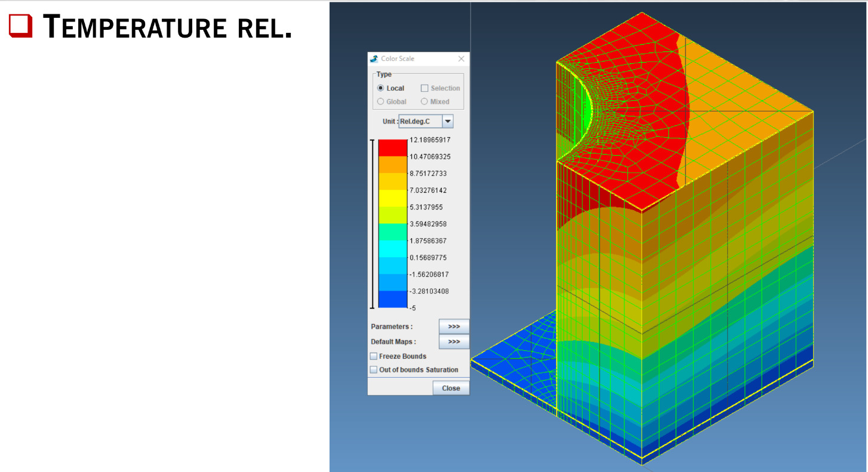Enable Out of bounds Saturation checkbox

(374, 370)
